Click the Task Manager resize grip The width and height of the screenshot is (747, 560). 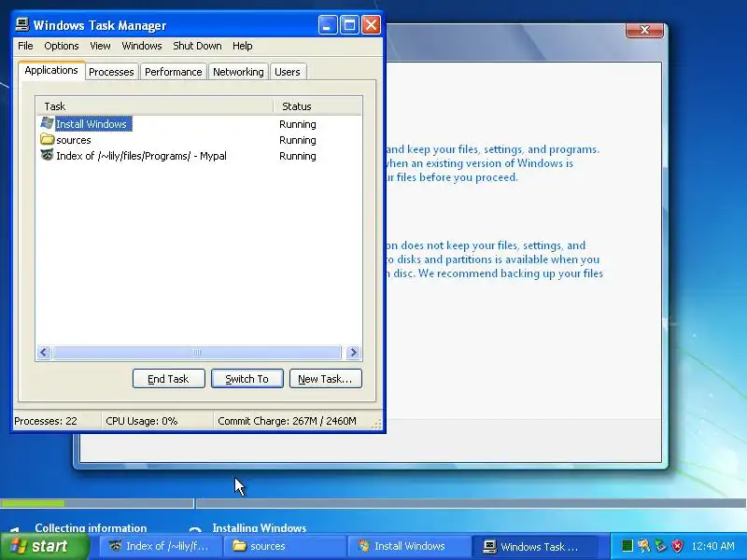coord(377,425)
